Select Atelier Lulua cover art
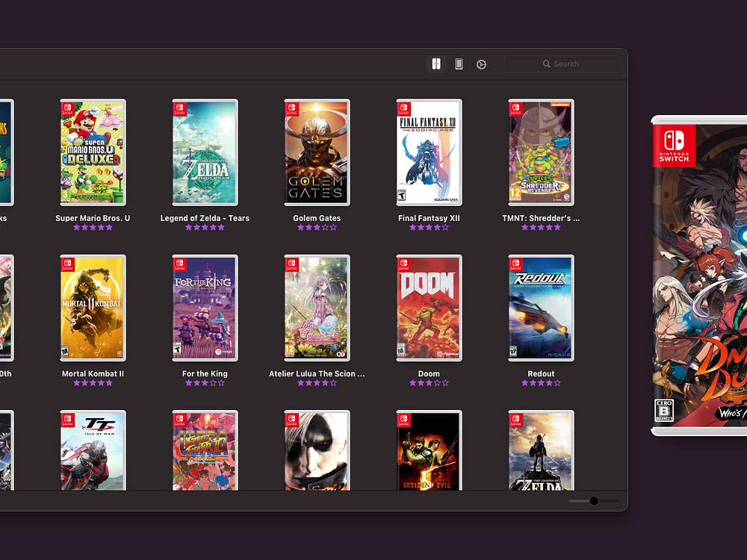 [317, 308]
